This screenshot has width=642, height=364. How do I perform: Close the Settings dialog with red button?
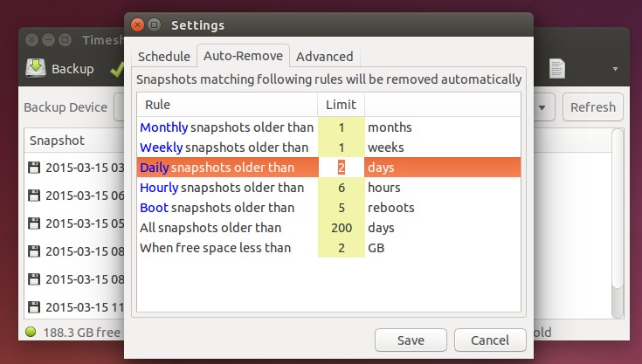[x=137, y=25]
